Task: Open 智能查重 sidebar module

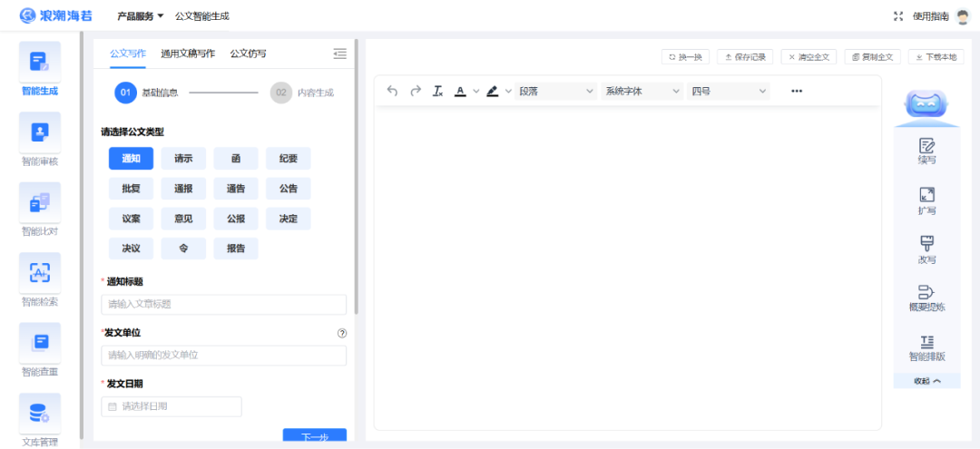Action: (x=40, y=351)
